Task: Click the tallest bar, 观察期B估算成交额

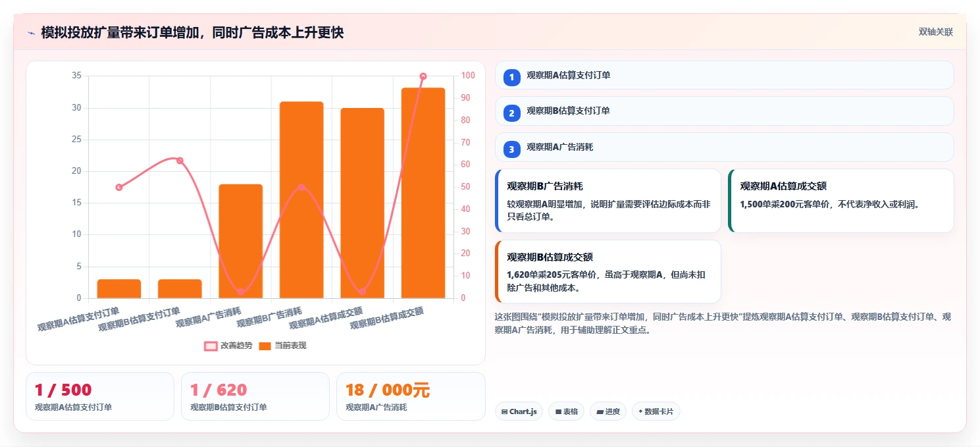Action: pyautogui.click(x=423, y=193)
